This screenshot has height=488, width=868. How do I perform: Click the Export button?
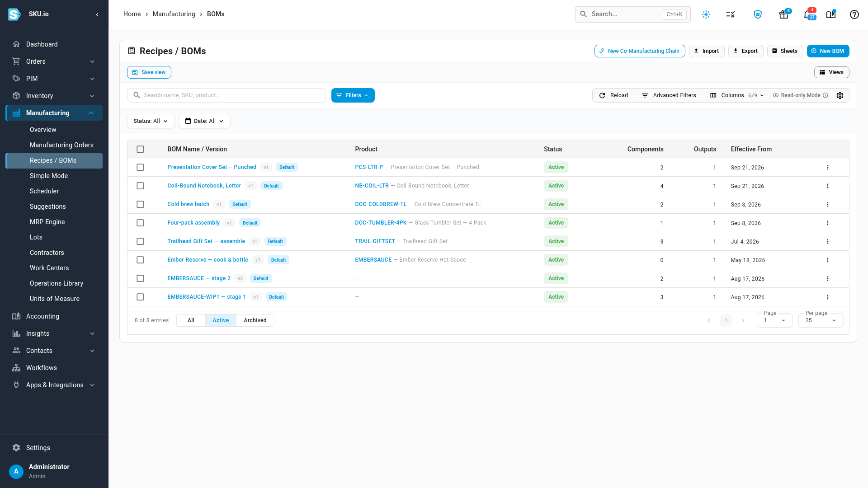click(x=745, y=51)
